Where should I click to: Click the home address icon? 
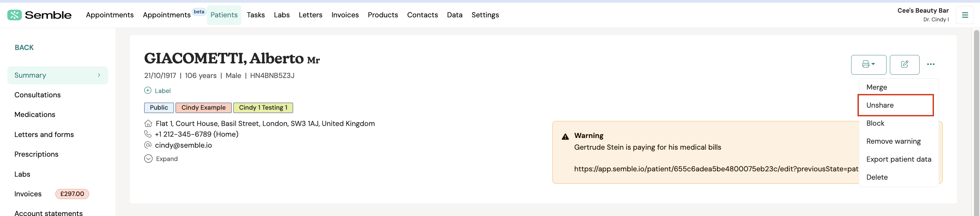tap(148, 123)
